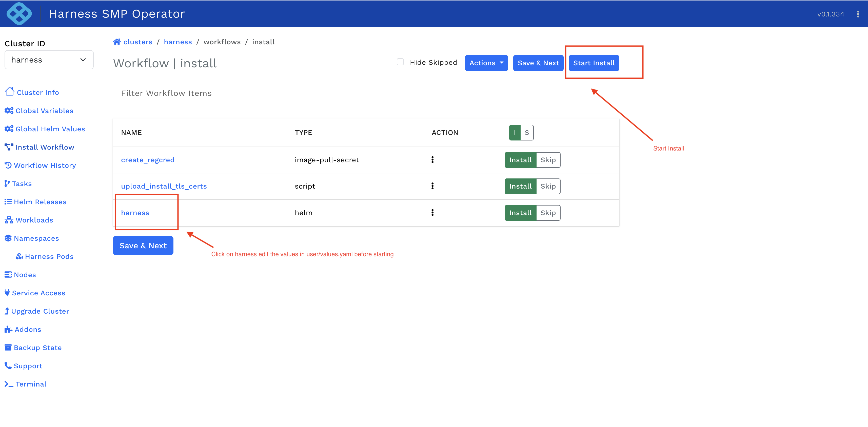Open Backup State in sidebar

pos(38,348)
